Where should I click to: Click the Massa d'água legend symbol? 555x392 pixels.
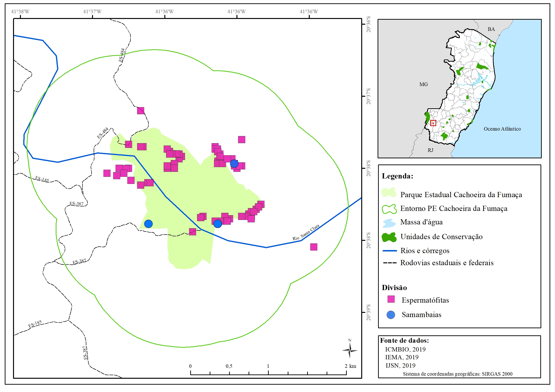(389, 223)
